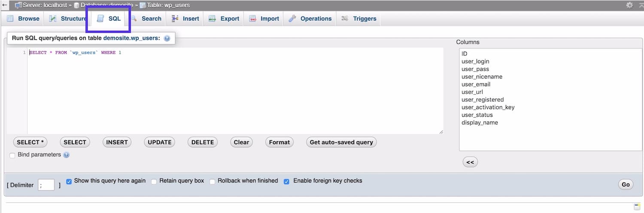The height and width of the screenshot is (213, 644).
Task: Click the navigation panel back arrow
Action: (5, 5)
